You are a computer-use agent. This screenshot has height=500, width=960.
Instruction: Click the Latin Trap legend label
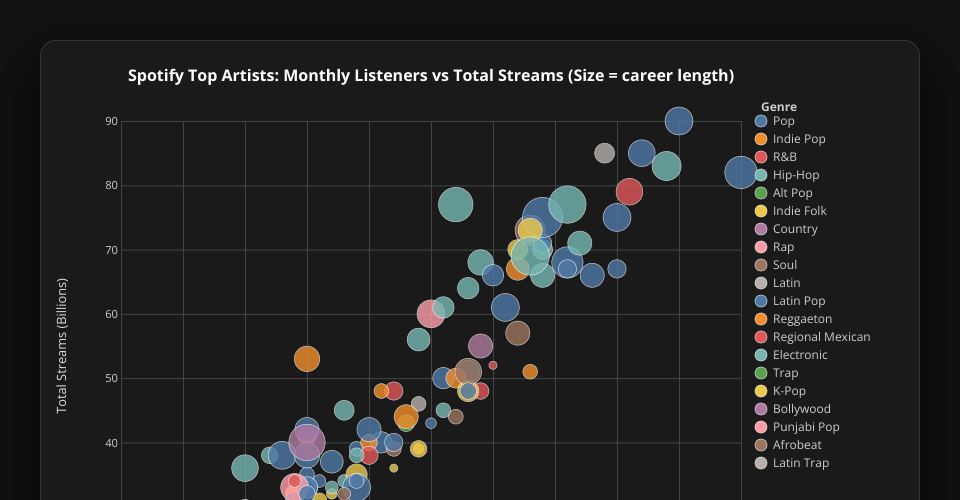[800, 463]
